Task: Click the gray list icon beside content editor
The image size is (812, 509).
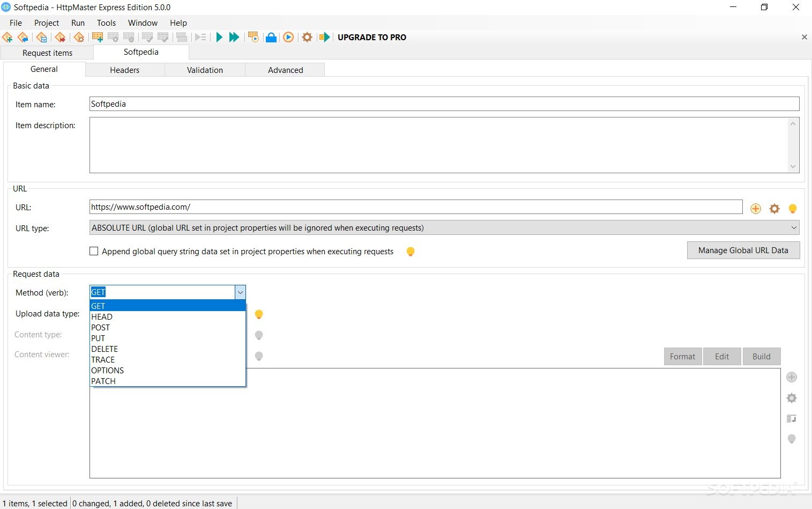Action: click(x=792, y=418)
